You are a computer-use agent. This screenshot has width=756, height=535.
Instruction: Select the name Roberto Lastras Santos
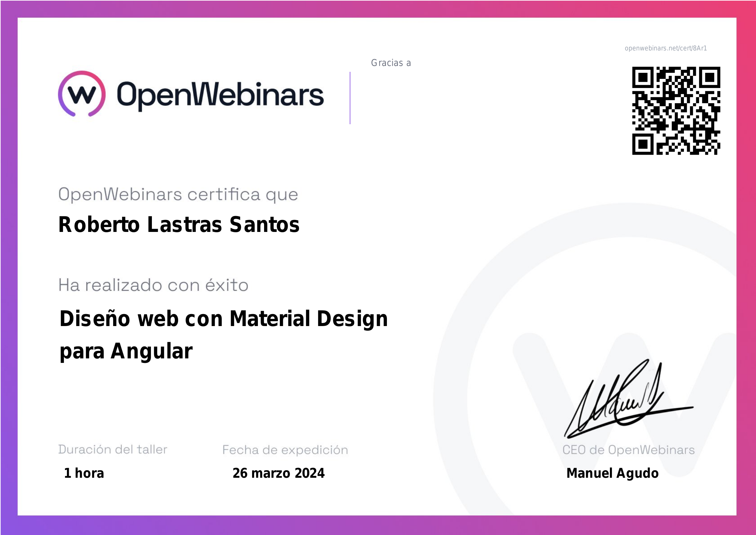pos(179,225)
